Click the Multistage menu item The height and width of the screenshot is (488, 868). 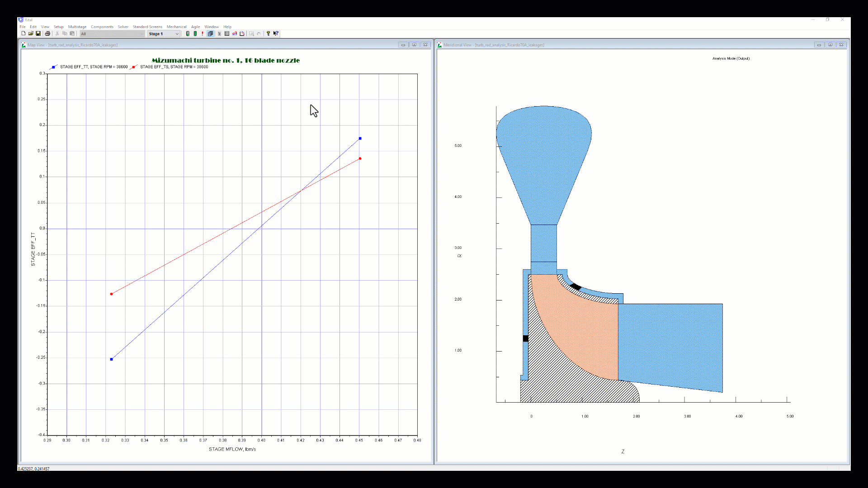coord(77,27)
